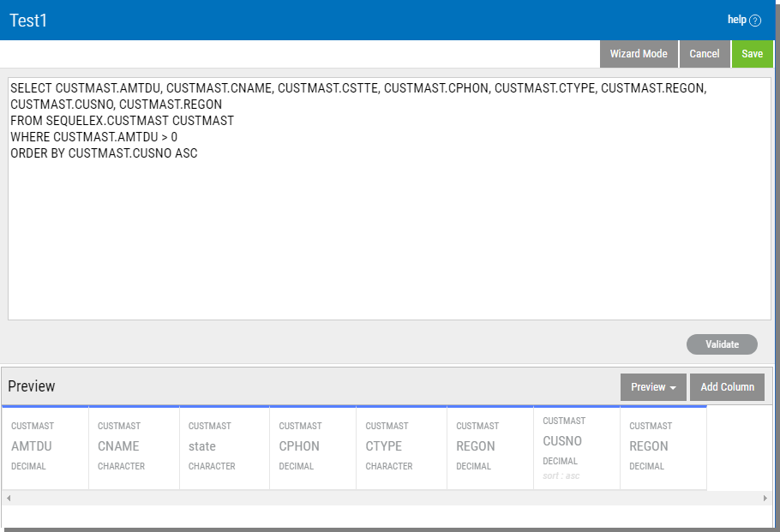The width and height of the screenshot is (780, 532).
Task: Select the first REGON column header
Action: click(490, 446)
